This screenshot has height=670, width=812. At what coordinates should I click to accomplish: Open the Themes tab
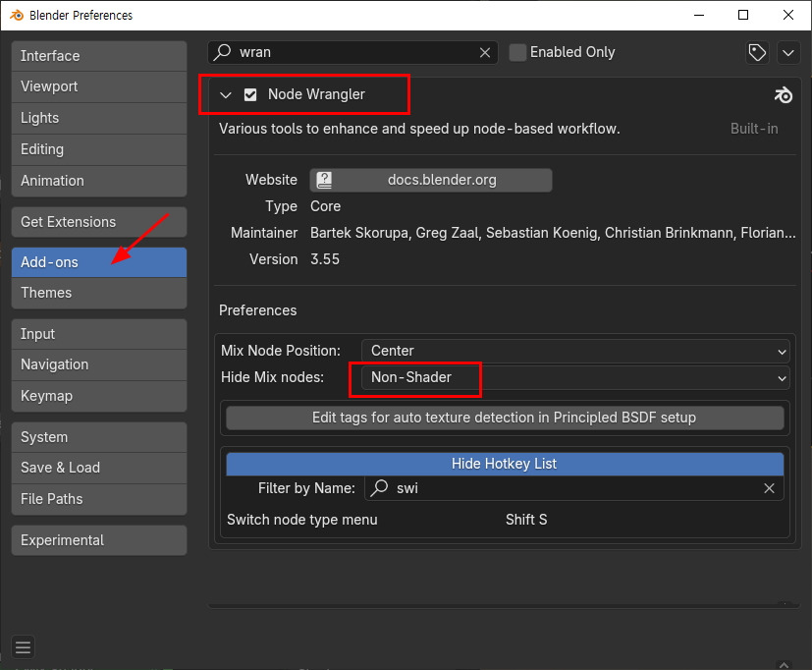(99, 293)
